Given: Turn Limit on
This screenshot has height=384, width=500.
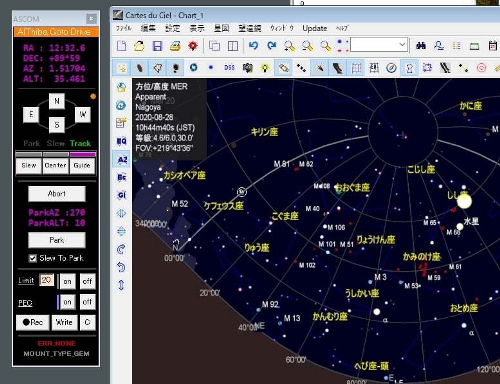Looking at the screenshot, I should pos(67,282).
